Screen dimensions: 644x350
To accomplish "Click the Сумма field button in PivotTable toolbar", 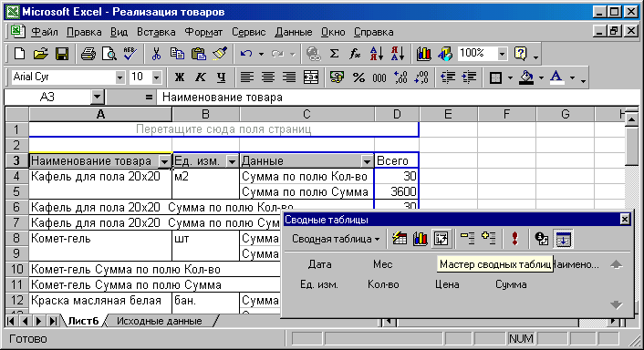I will click(511, 284).
